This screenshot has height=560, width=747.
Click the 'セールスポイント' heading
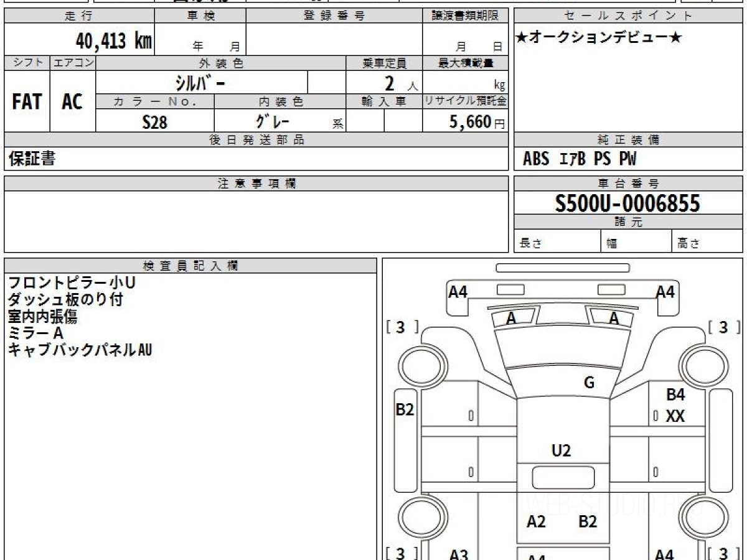pyautogui.click(x=629, y=16)
